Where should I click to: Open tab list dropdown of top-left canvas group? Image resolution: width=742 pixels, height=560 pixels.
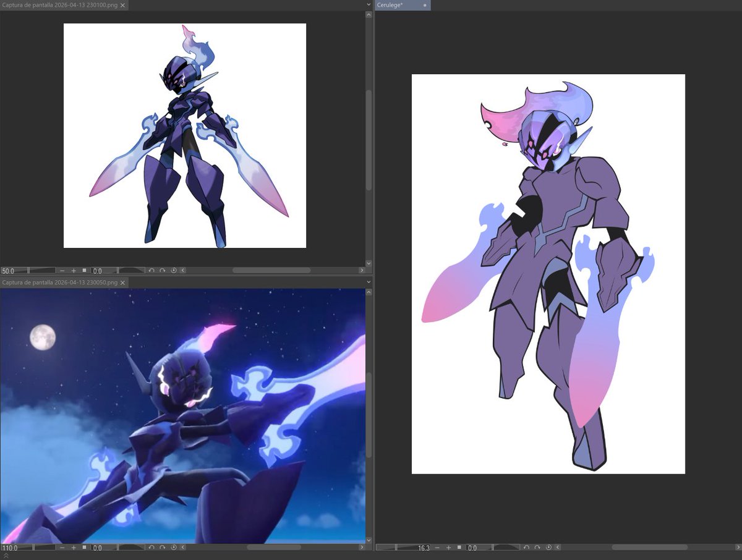click(x=368, y=5)
